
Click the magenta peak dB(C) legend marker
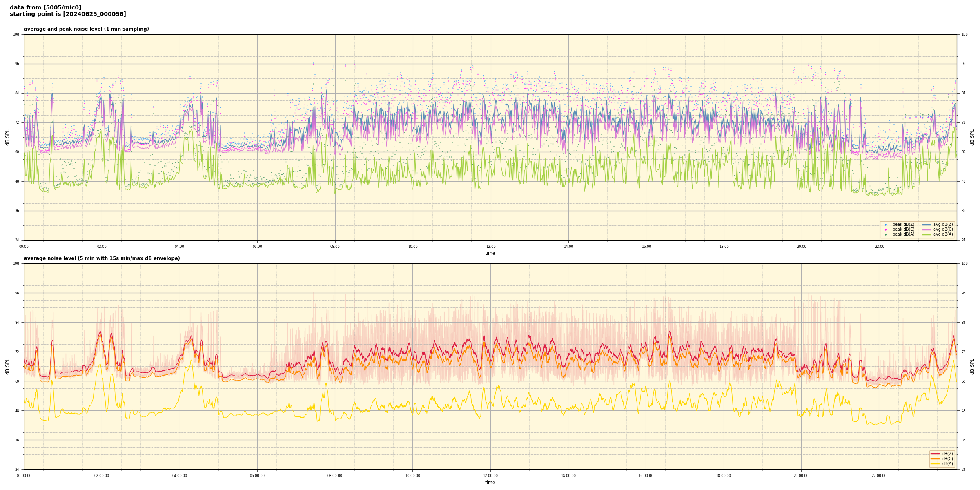[886, 229]
